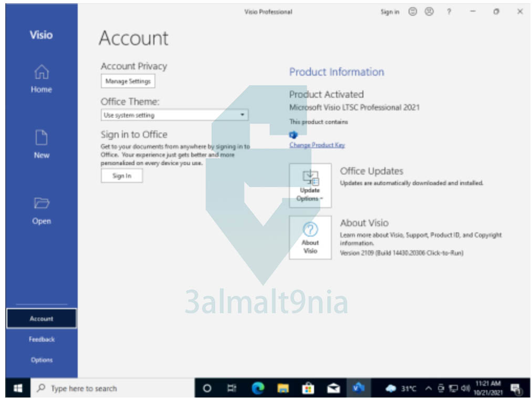Send a smile feedback icon
The image size is (532, 398).
click(412, 12)
